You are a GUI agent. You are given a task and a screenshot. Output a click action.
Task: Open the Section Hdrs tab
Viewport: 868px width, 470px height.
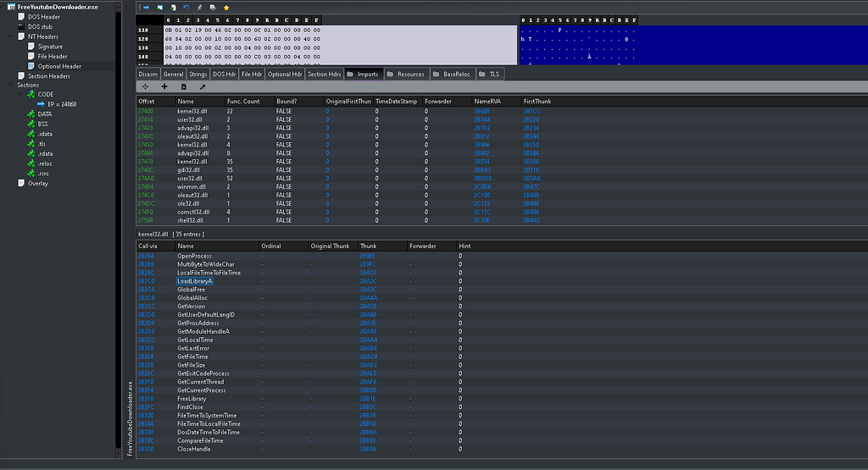pos(325,74)
